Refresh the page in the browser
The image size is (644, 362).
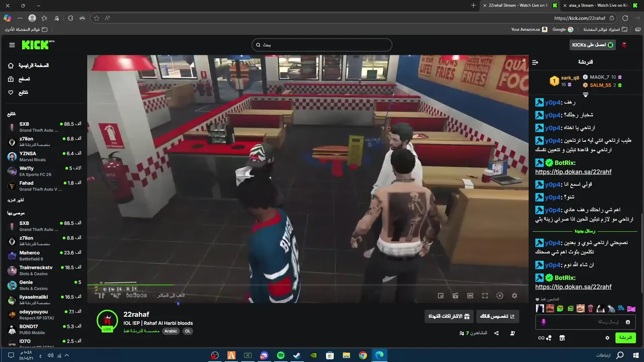(625, 18)
